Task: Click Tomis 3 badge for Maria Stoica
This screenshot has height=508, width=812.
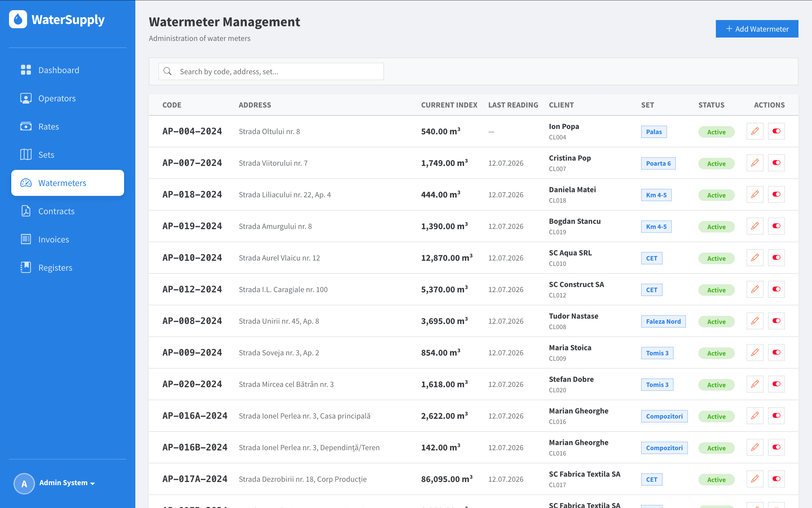Action: [657, 353]
